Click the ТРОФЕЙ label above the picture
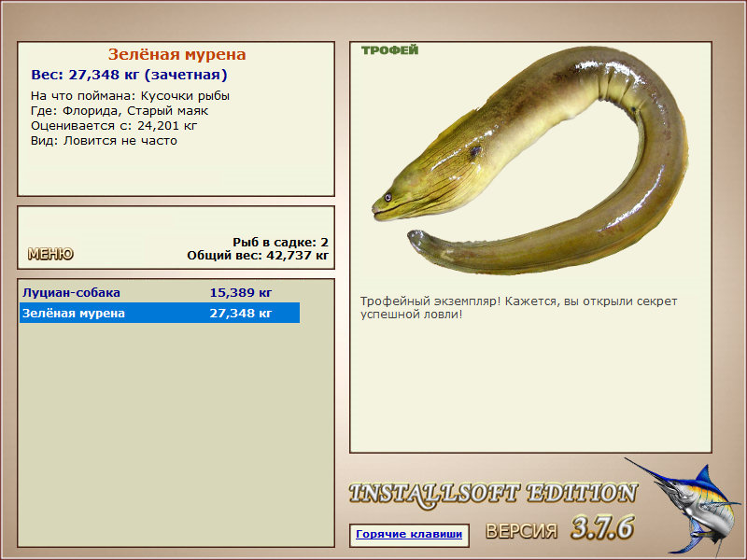 click(x=389, y=50)
